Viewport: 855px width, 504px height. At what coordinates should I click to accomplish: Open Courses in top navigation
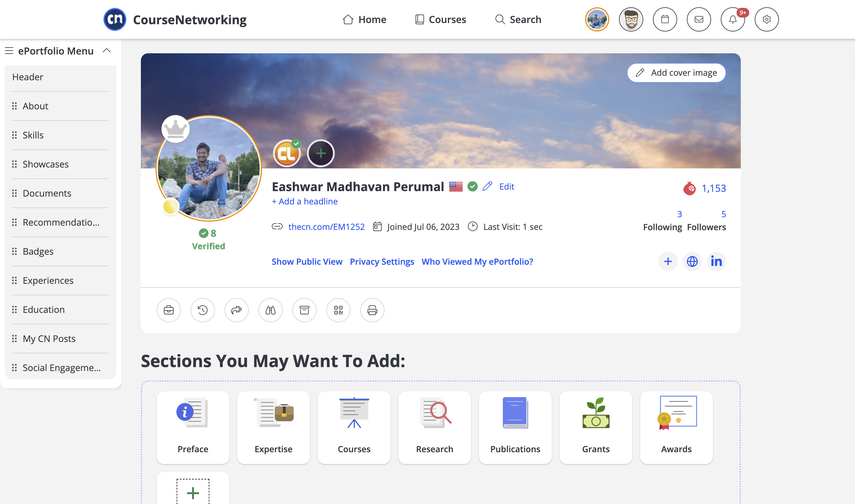pos(441,19)
